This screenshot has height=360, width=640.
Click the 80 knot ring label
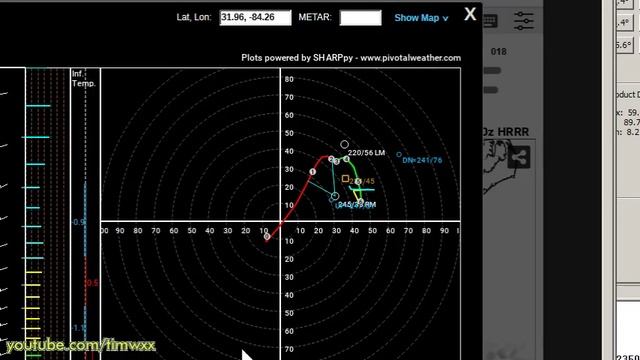click(289, 79)
